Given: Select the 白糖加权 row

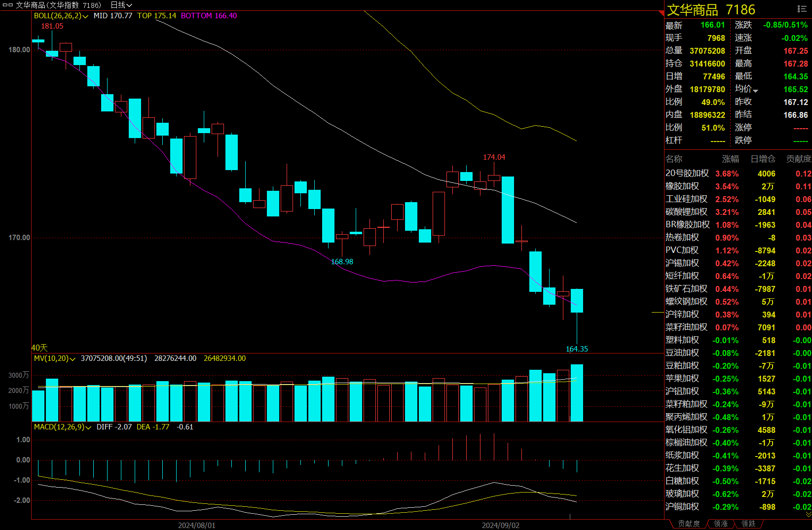Looking at the screenshot, I should pos(738,481).
